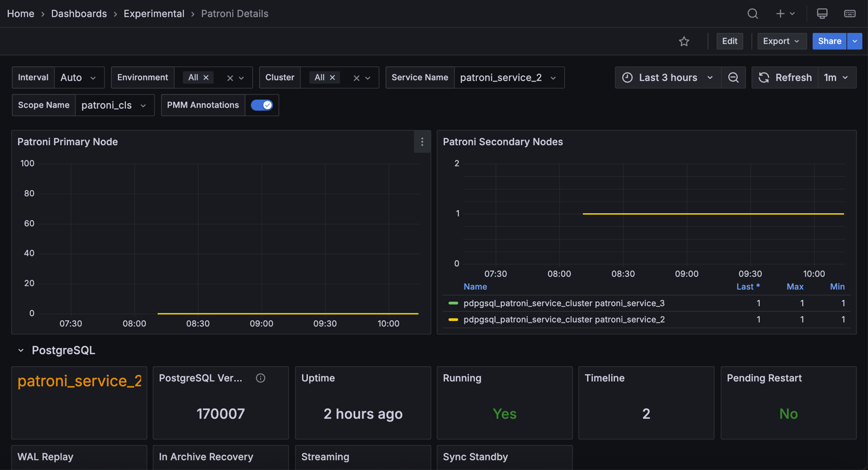868x470 pixels.
Task: Navigate to Dashboards in the breadcrumb
Action: (x=79, y=13)
